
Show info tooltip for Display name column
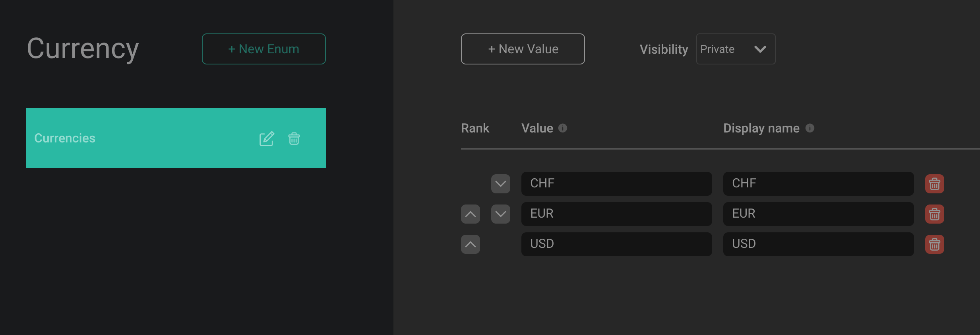coord(810,128)
